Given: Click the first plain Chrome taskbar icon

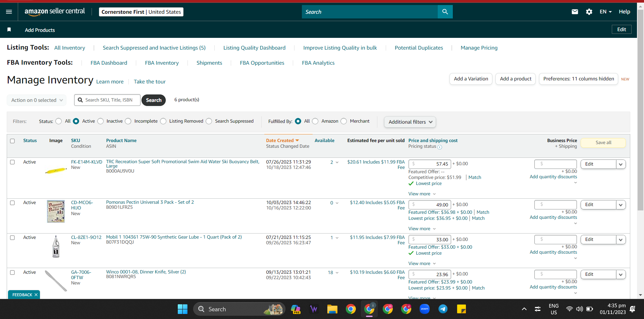Looking at the screenshot, I should [351, 309].
